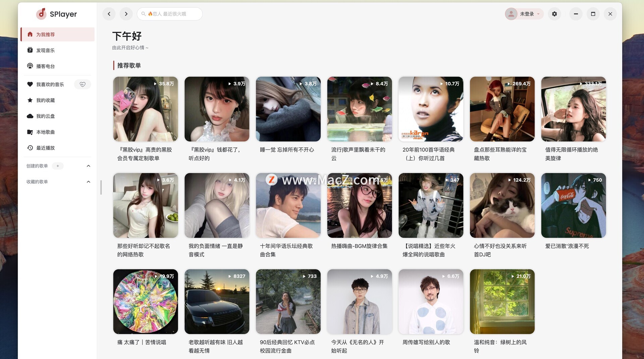Go forward with the right arrow button
Image resolution: width=644 pixels, height=359 pixels.
[x=126, y=14]
